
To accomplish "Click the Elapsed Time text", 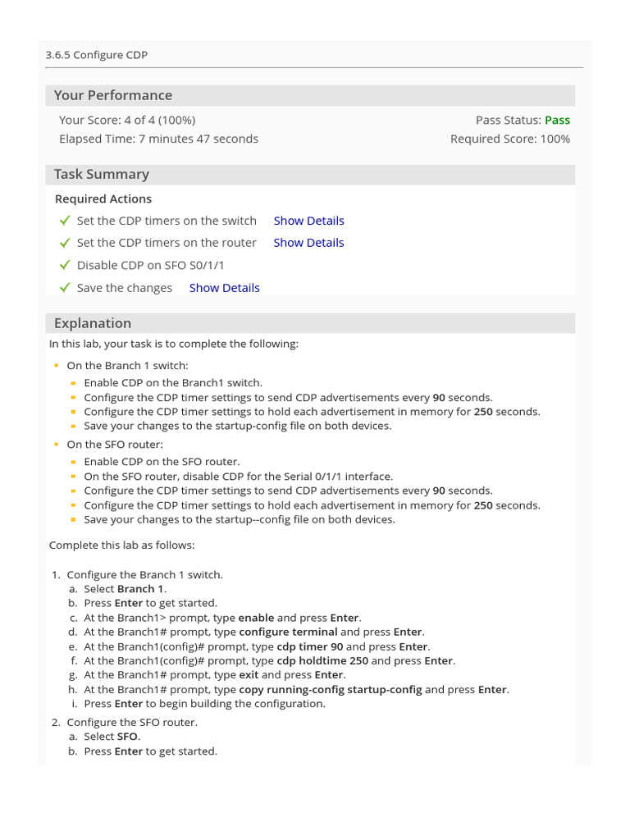I will [158, 139].
